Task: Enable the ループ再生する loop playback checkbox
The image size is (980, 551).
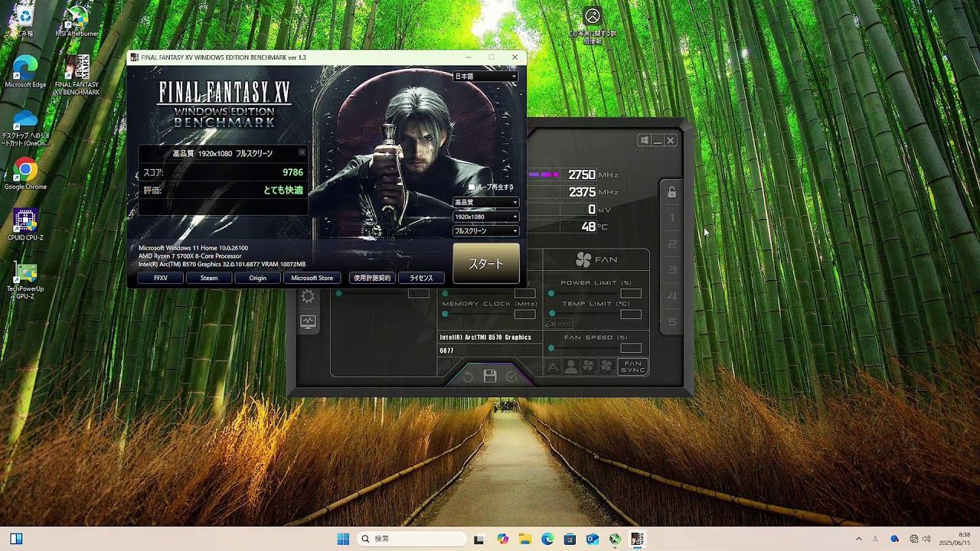Action: (x=472, y=187)
